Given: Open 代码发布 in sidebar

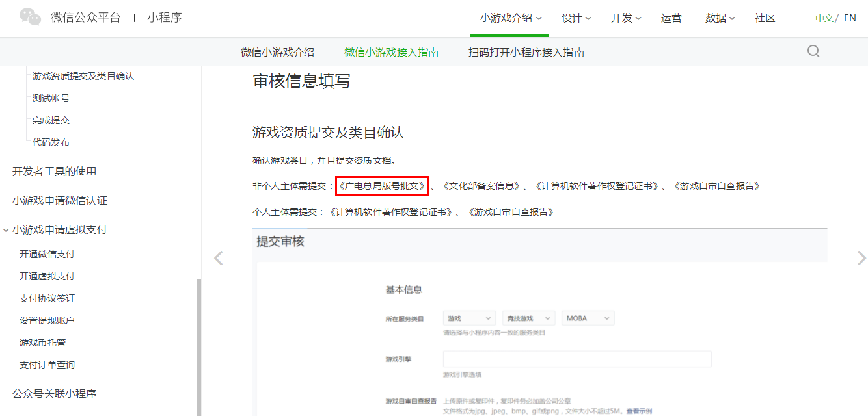Looking at the screenshot, I should (x=51, y=142).
